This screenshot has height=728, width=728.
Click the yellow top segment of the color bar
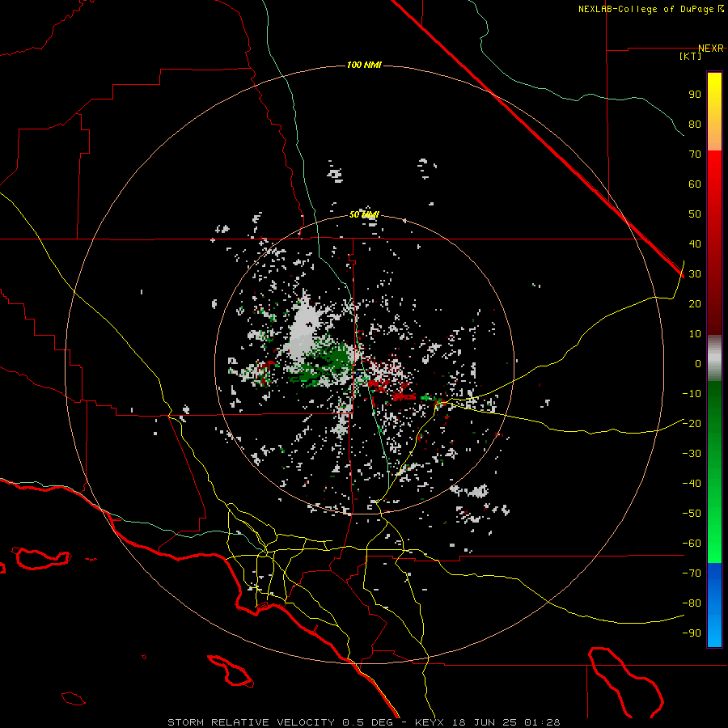tap(714, 112)
